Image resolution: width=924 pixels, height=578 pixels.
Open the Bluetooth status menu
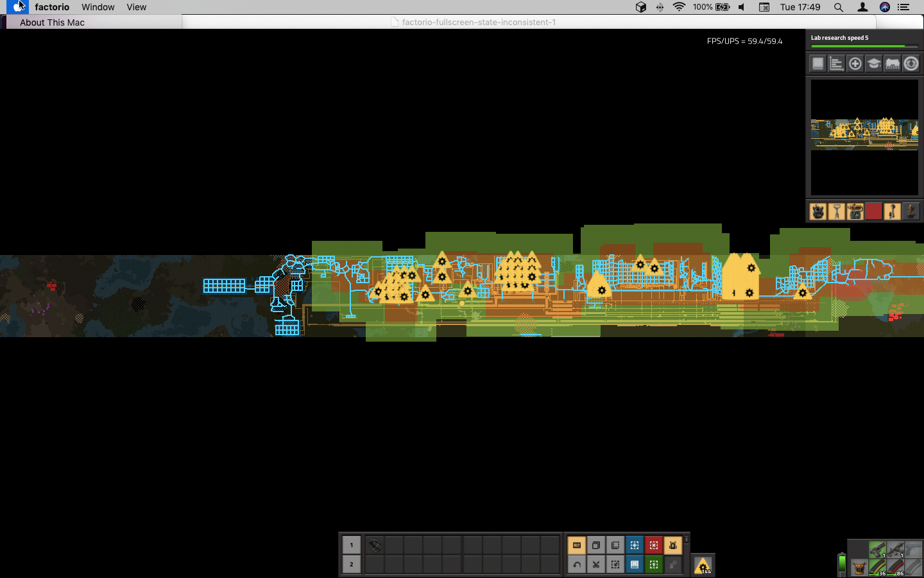[660, 7]
